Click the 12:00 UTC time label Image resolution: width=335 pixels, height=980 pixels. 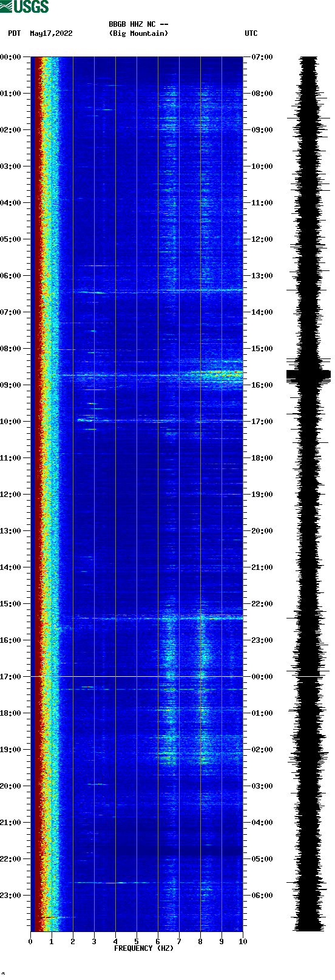(262, 239)
